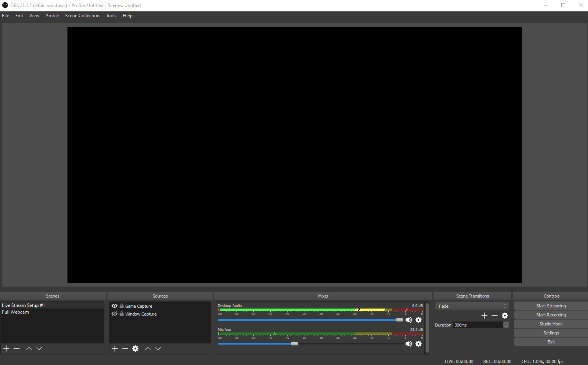
Task: Open transition properties gear icon
Action: (505, 316)
